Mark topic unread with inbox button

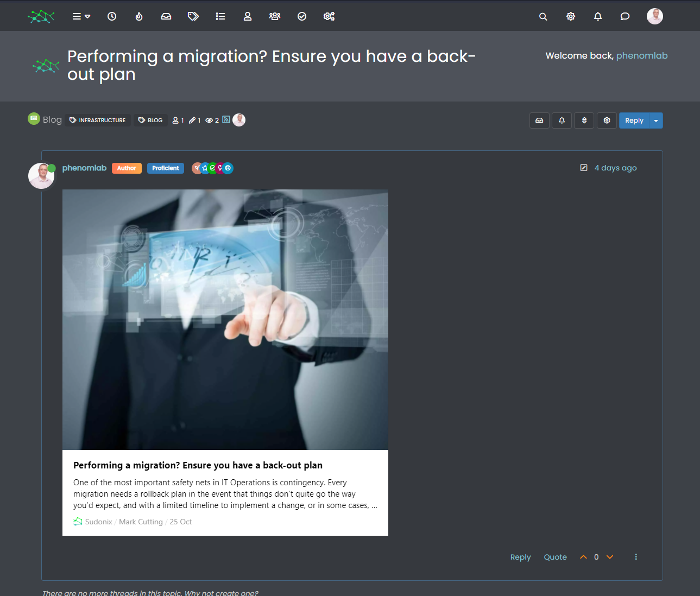(539, 121)
